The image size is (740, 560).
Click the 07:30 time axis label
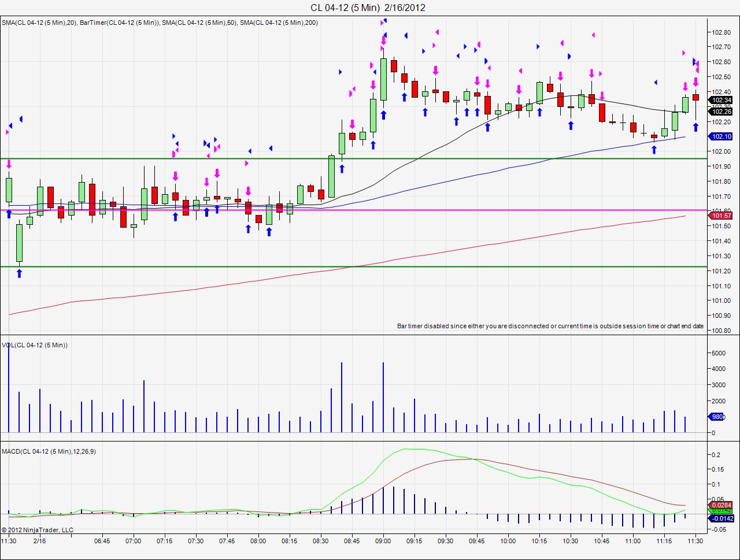(196, 541)
